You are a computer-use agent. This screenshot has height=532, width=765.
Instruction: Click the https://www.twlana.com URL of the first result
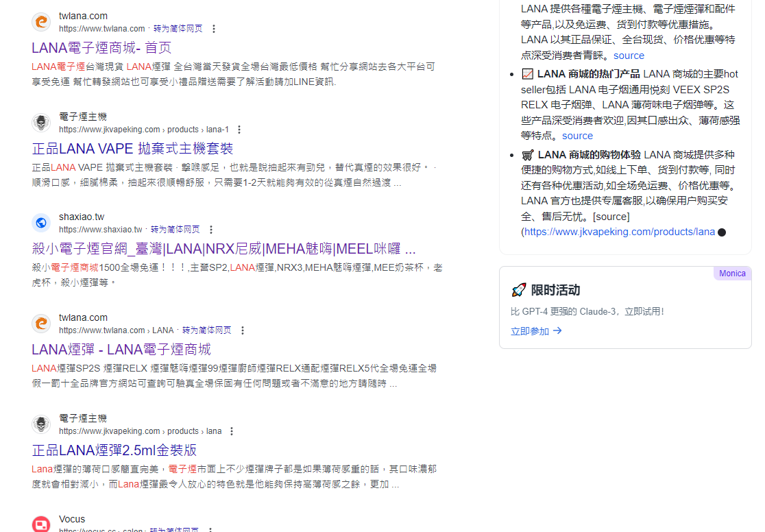(x=102, y=29)
